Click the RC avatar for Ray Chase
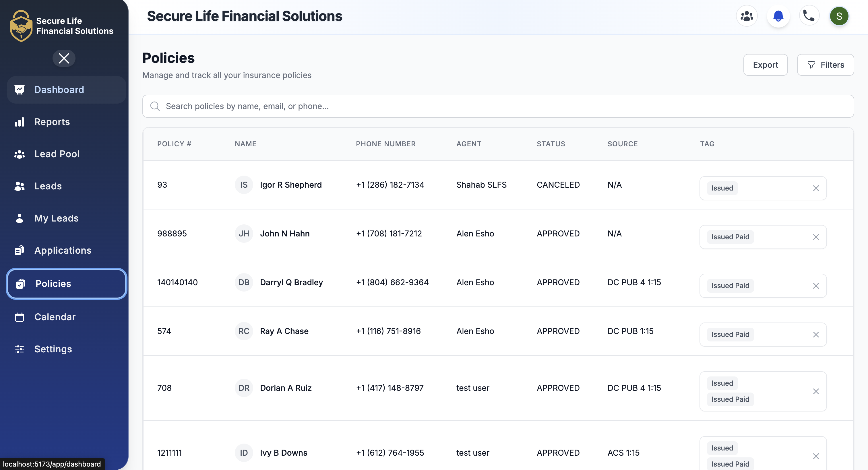The height and width of the screenshot is (470, 868). point(244,331)
